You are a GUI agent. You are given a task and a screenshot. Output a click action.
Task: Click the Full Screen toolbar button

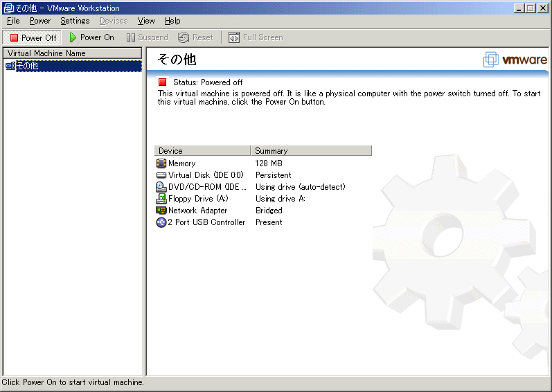pos(256,37)
